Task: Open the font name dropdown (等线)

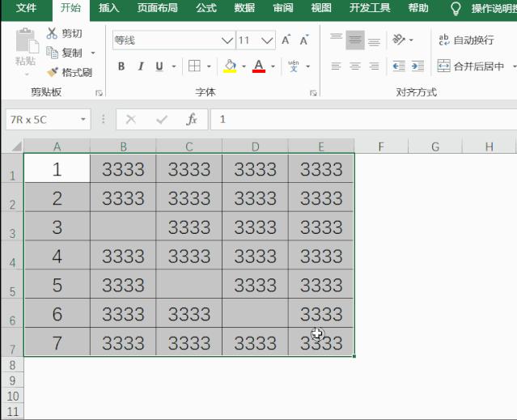Action: point(227,40)
